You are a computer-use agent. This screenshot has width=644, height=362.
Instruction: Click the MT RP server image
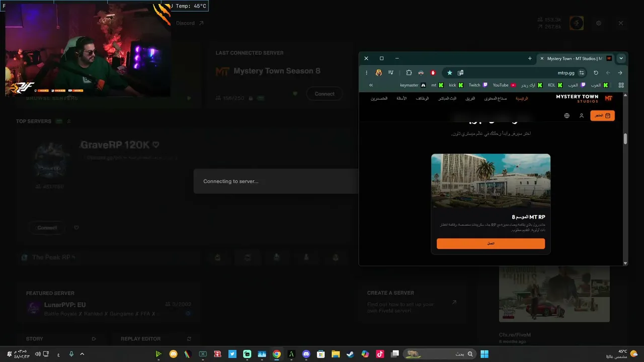[x=491, y=181]
